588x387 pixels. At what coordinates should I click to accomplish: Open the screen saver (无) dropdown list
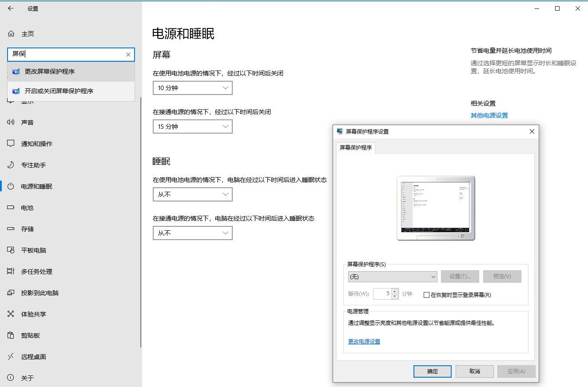pyautogui.click(x=393, y=276)
